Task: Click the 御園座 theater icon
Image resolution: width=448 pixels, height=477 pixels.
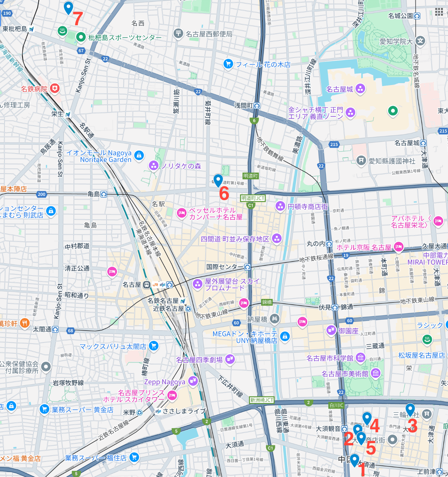Action: point(331,331)
